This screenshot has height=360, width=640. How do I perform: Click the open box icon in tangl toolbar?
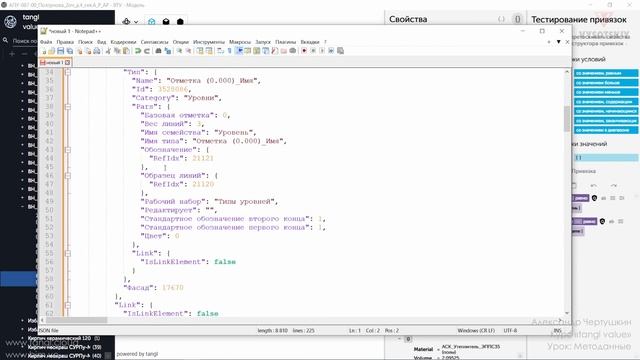[166, 22]
